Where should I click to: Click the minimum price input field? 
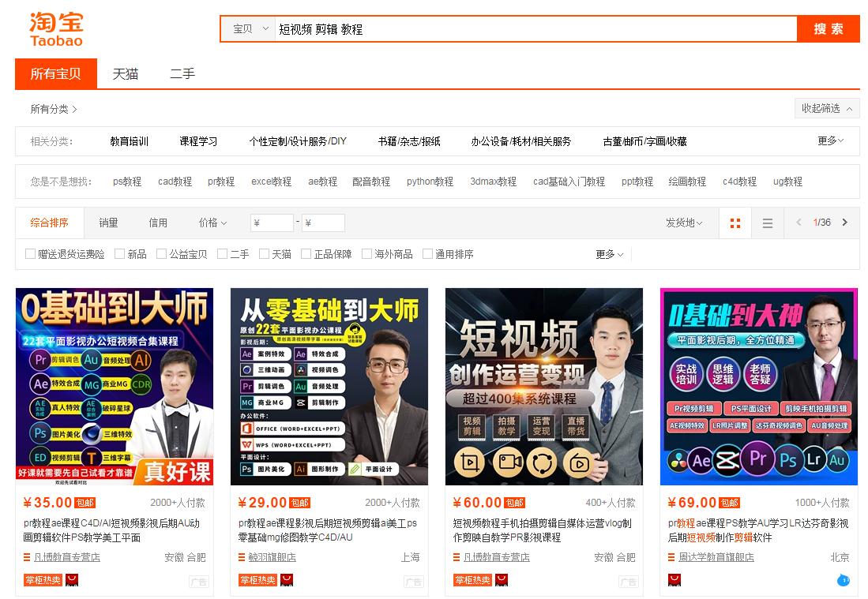tap(272, 223)
